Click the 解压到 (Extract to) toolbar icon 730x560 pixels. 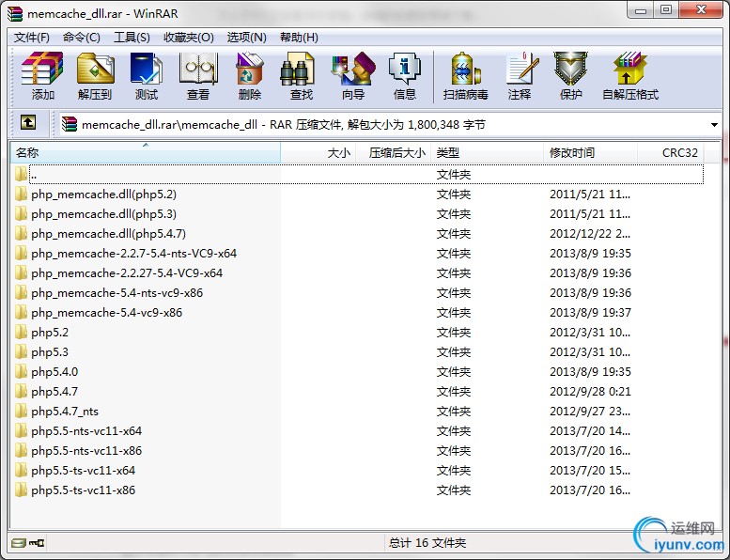[x=96, y=69]
